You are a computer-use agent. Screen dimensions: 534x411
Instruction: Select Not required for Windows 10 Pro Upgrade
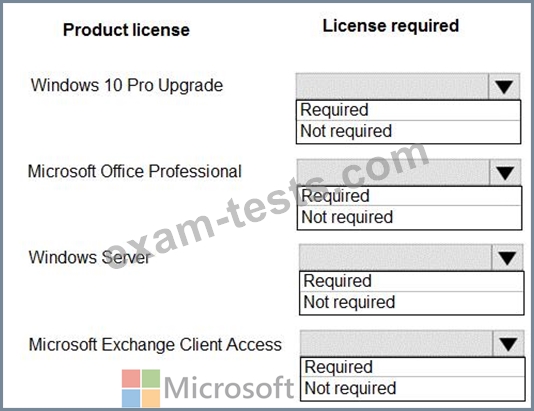point(408,132)
